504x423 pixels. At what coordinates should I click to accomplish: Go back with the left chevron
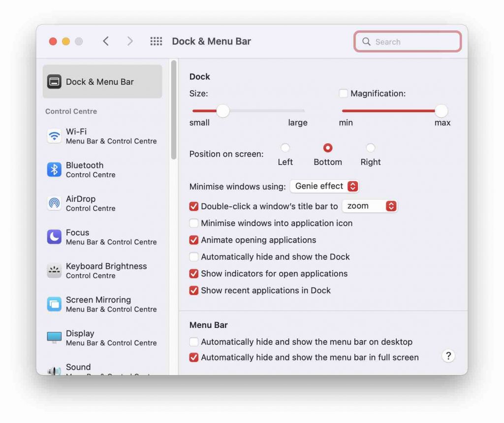click(x=106, y=41)
